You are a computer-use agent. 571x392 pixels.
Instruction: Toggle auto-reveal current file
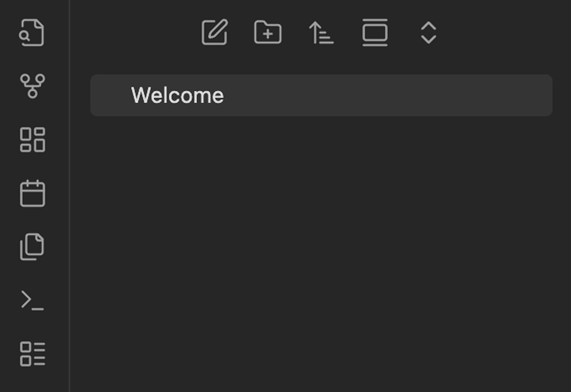coord(375,33)
